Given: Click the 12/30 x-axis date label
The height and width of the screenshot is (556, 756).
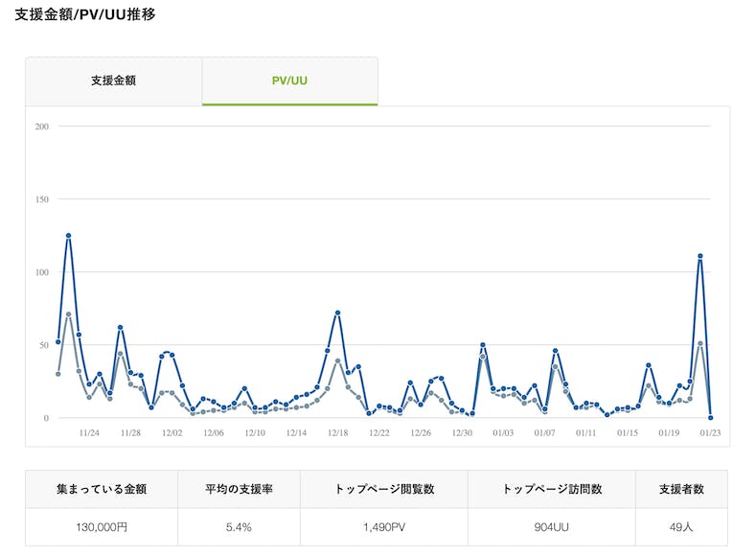Looking at the screenshot, I should click(462, 433).
